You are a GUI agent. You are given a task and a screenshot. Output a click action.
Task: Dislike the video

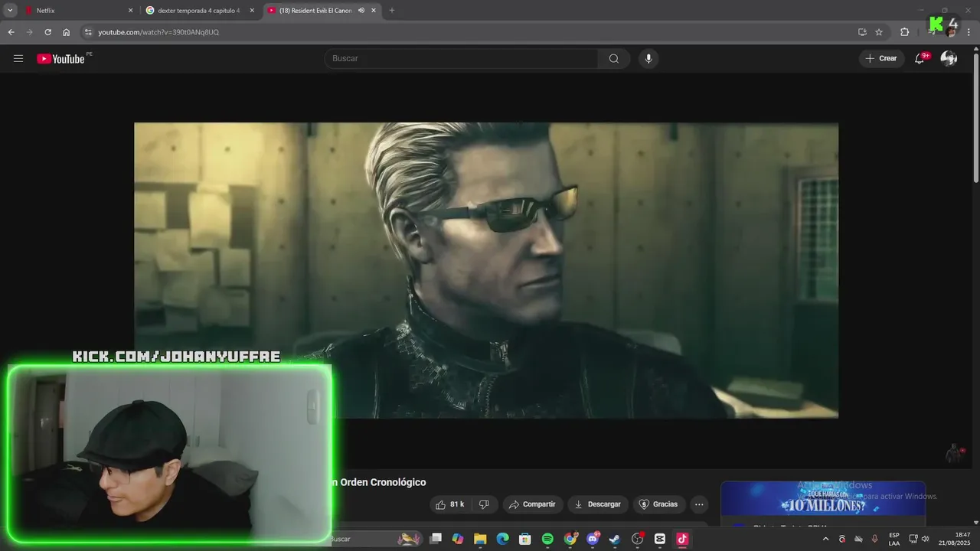[x=484, y=504]
